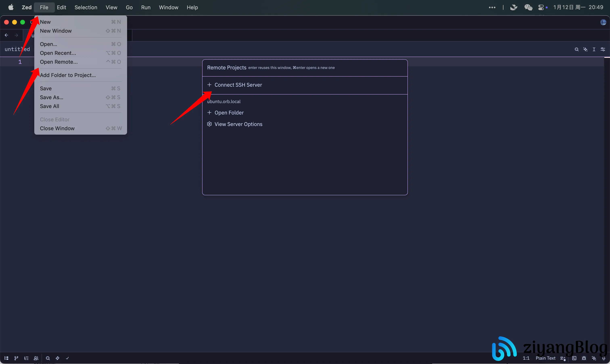Screen dimensions: 610x364
Task: Open the collaboration panel people icon
Action: click(x=36, y=358)
